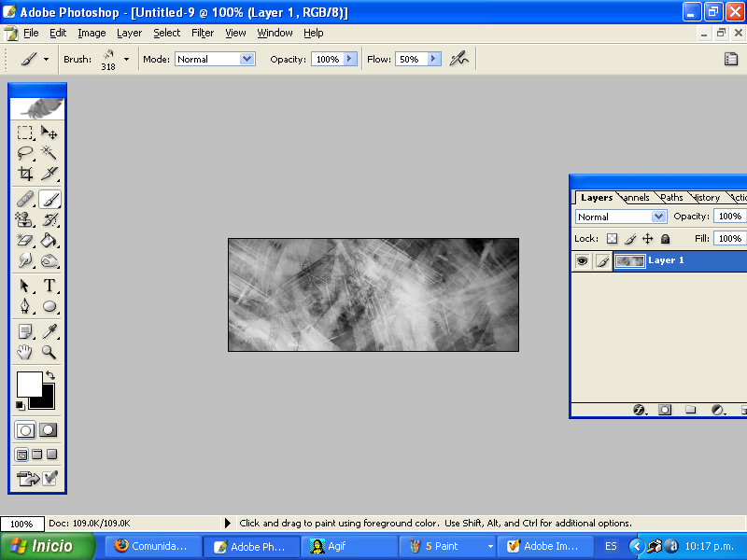Switch to Full Screen with menu bar
This screenshot has width=747, height=560.
pos(37,455)
